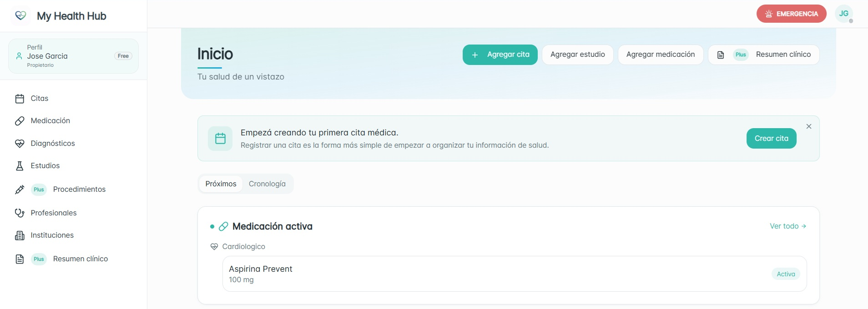Screen dimensions: 868x309
Task: Click Agregar estudio button
Action: [x=578, y=55]
